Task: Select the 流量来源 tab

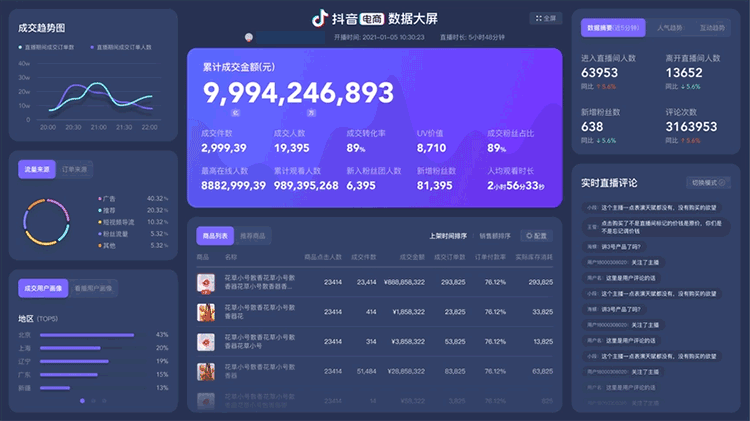Action: pyautogui.click(x=36, y=169)
